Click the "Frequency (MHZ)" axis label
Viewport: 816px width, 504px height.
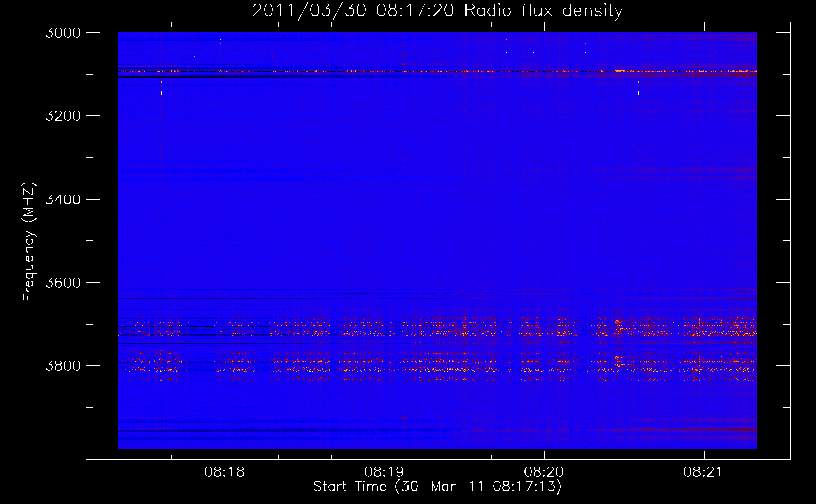29,242
